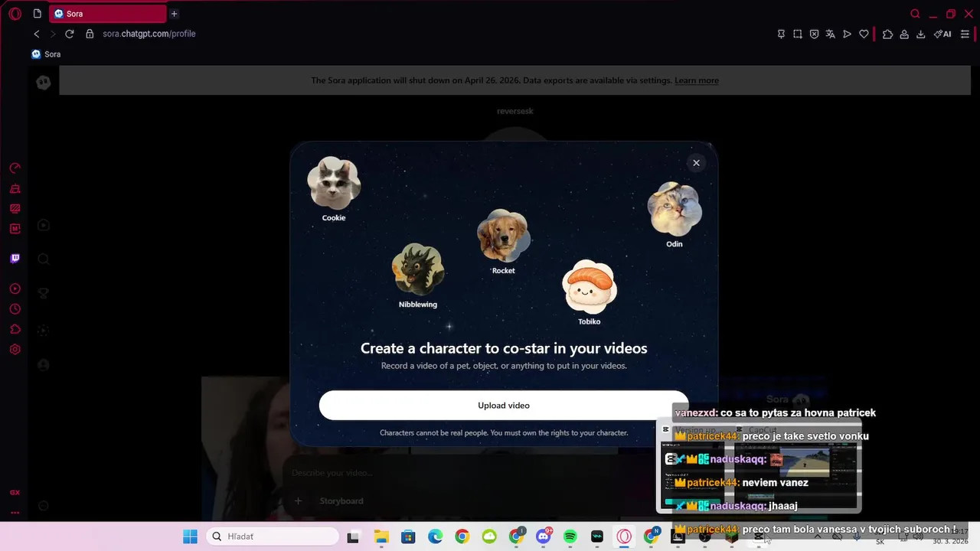This screenshot has width=980, height=551.
Task: Open the site security lock icon
Action: point(90,34)
